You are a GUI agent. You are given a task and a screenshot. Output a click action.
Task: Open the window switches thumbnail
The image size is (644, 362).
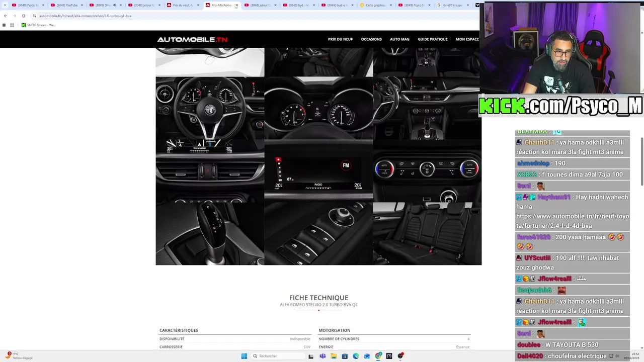[x=318, y=234]
